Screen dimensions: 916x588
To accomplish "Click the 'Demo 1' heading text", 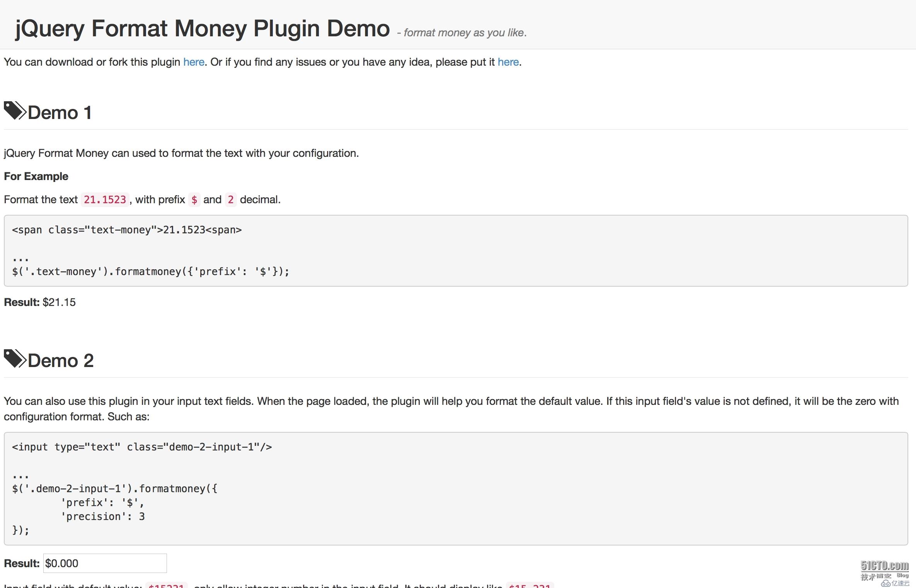I will 60,113.
